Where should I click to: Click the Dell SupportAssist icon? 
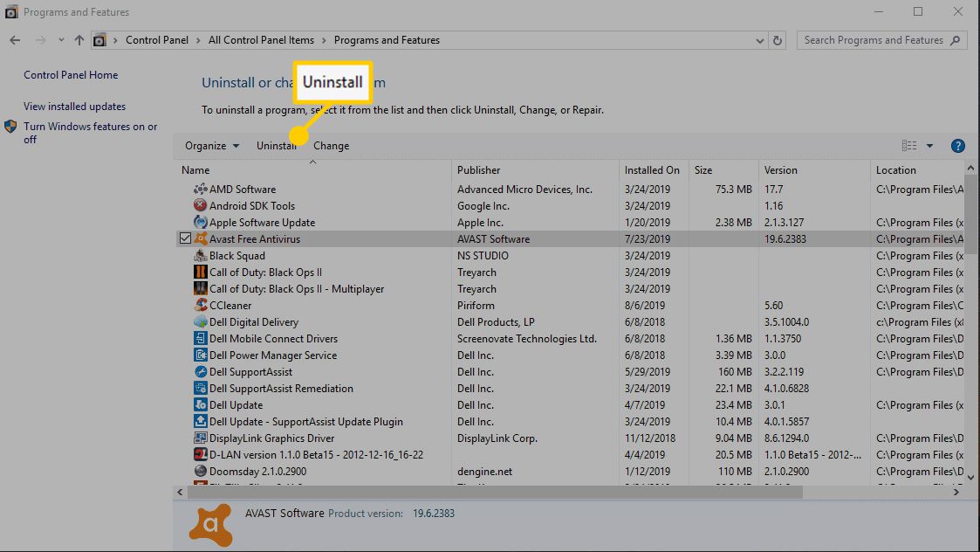coord(200,372)
